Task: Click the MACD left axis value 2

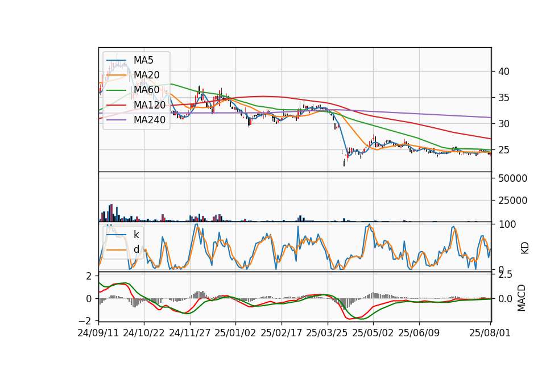Action: (89, 277)
